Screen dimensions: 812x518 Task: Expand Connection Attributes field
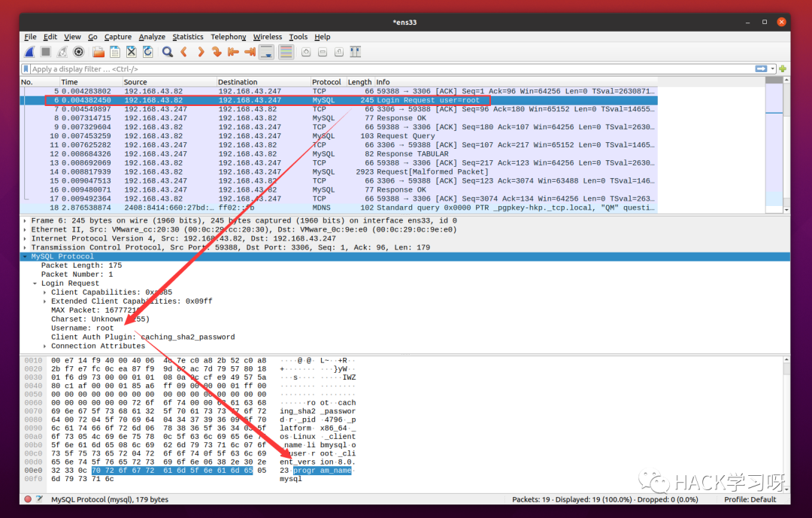pos(44,346)
